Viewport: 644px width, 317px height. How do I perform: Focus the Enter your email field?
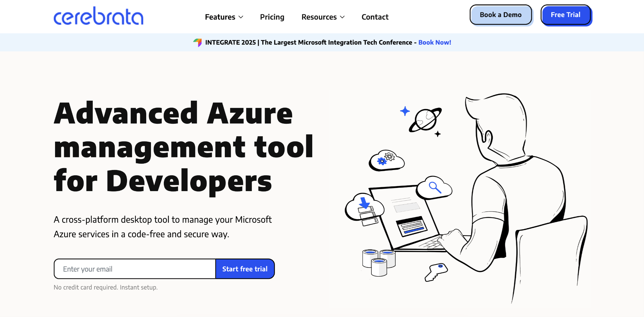135,269
